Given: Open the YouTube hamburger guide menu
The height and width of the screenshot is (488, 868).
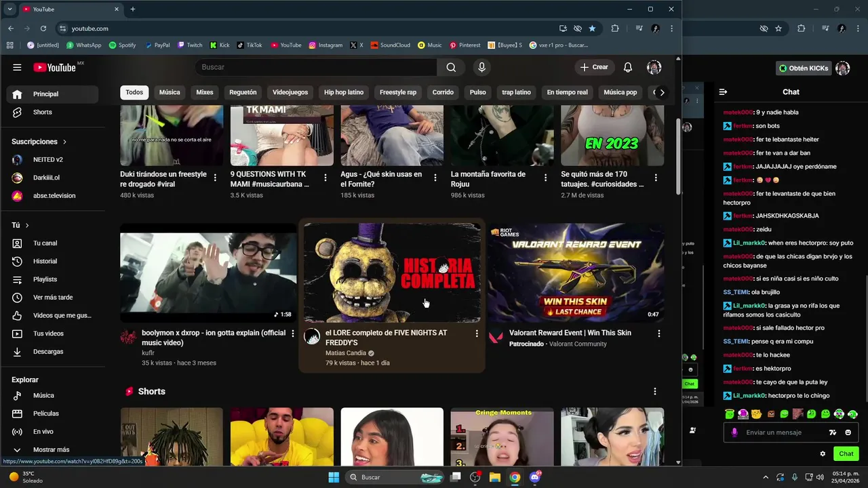Looking at the screenshot, I should [x=17, y=67].
